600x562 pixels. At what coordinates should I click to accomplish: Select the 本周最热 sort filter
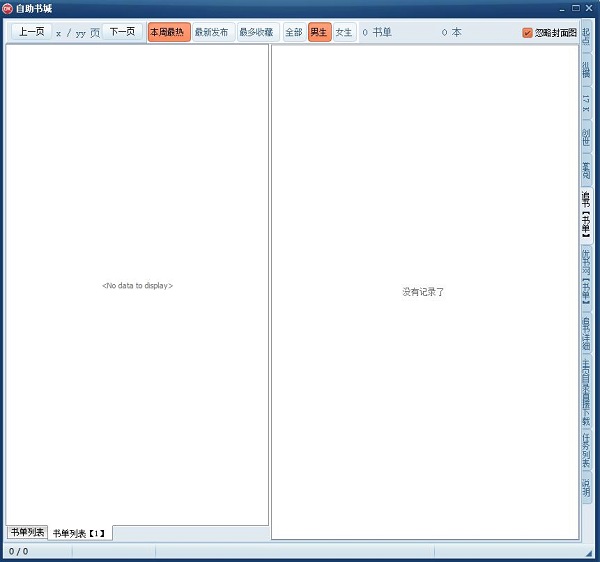pos(169,32)
